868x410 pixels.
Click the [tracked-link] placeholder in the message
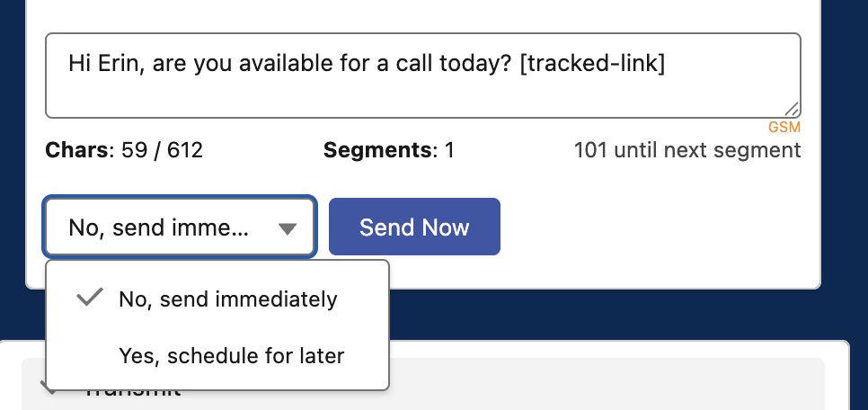(x=592, y=64)
